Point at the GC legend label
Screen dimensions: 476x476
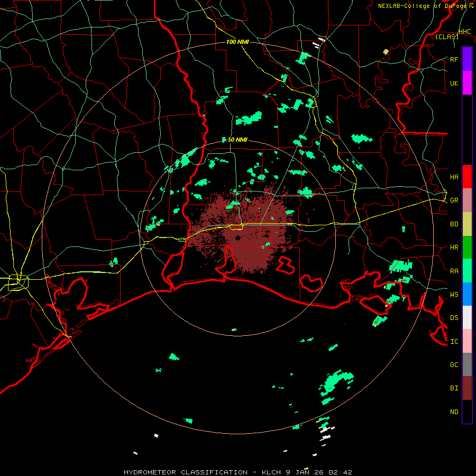tap(454, 364)
